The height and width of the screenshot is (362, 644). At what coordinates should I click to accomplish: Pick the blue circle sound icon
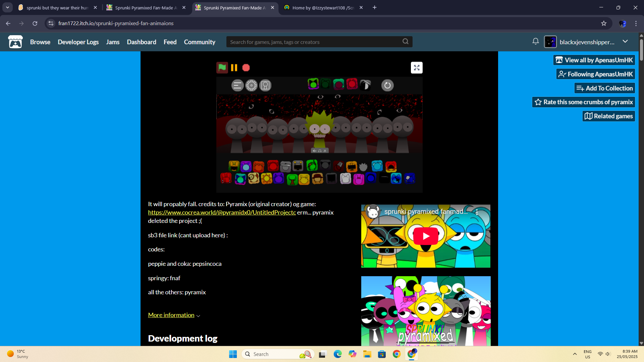(x=371, y=178)
